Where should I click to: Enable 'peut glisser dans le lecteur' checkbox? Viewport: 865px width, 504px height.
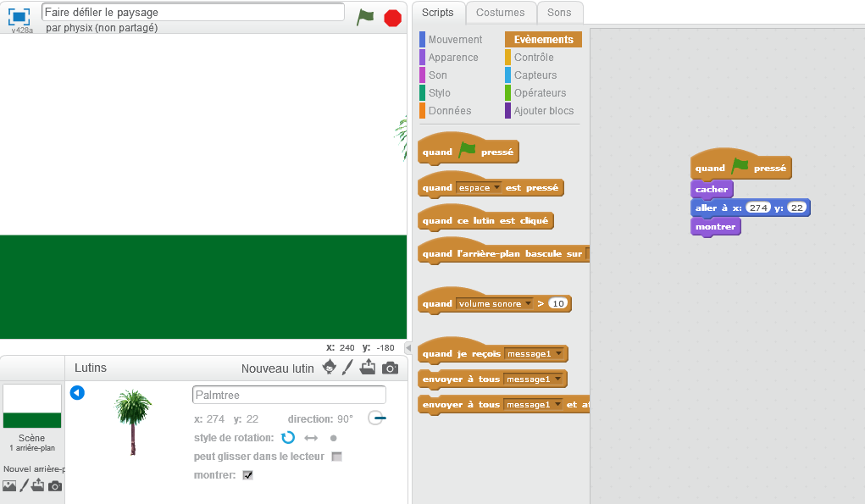coord(336,457)
